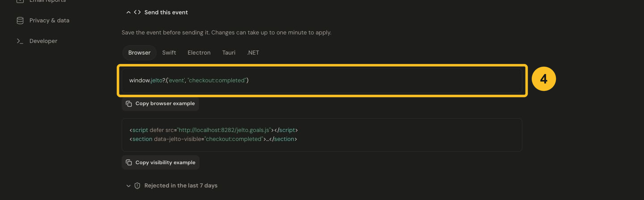
Task: Open Privacy & data sidebar link
Action: (49, 21)
